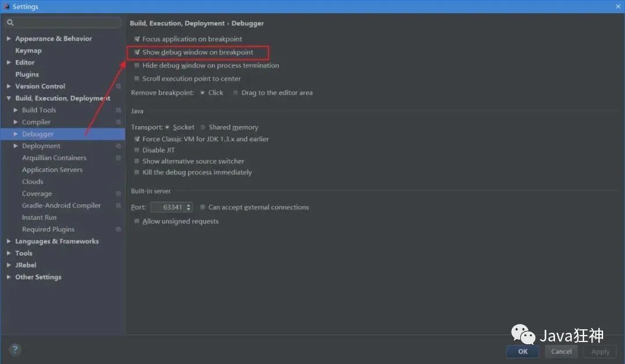Increase port with stepper up arrow
This screenshot has height=364, width=625.
(x=189, y=205)
